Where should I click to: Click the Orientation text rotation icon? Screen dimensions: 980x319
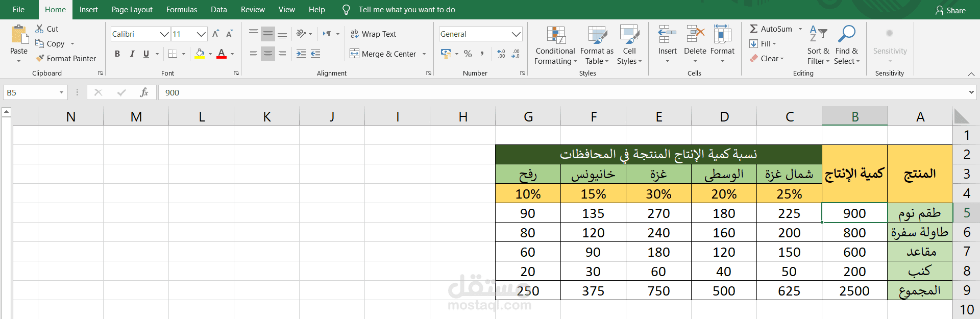301,34
